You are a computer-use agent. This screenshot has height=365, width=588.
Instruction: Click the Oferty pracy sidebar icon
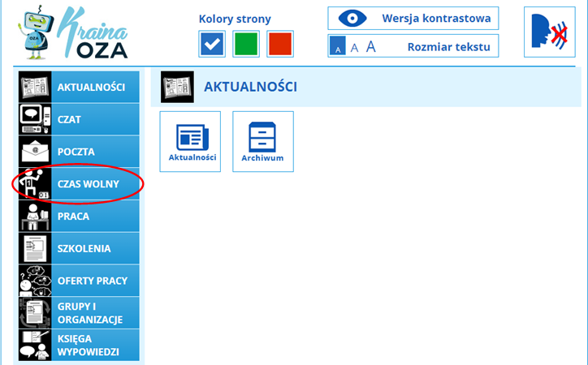[34, 281]
